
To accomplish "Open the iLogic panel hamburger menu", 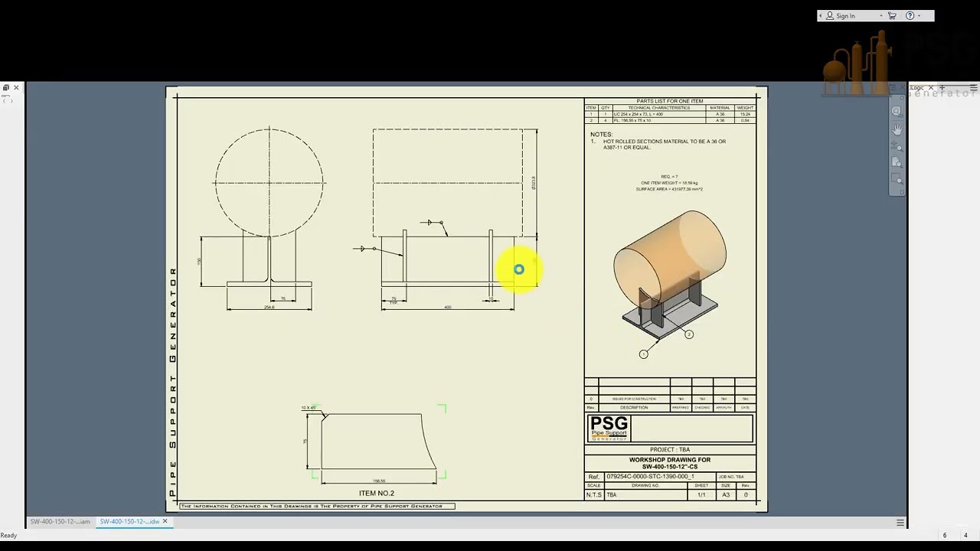I will (973, 88).
